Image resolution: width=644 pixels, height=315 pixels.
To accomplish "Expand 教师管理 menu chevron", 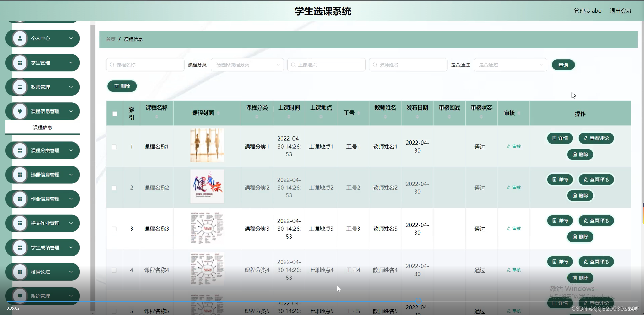I will pos(71,87).
